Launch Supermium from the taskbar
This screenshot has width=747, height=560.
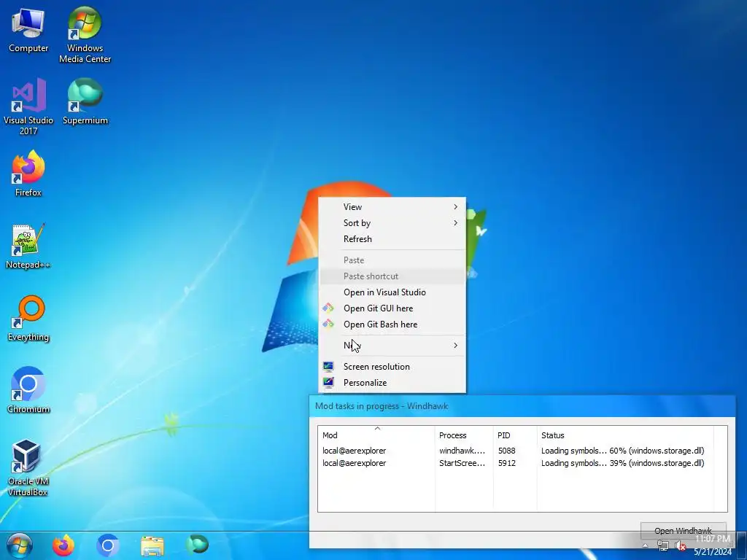(197, 544)
